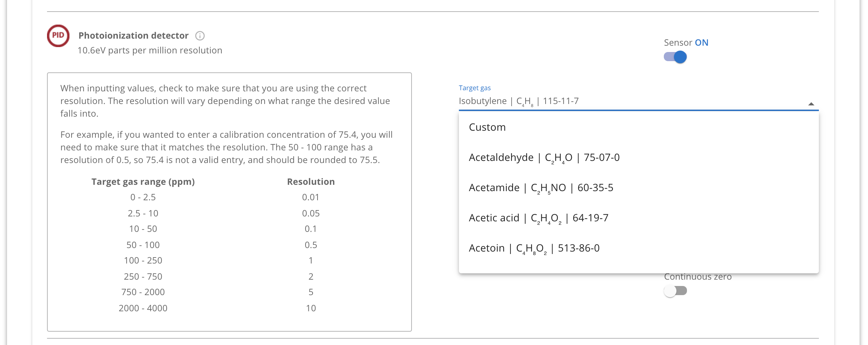Collapse the Target gas dropdown arrow
Image resolution: width=868 pixels, height=345 pixels.
click(x=811, y=103)
